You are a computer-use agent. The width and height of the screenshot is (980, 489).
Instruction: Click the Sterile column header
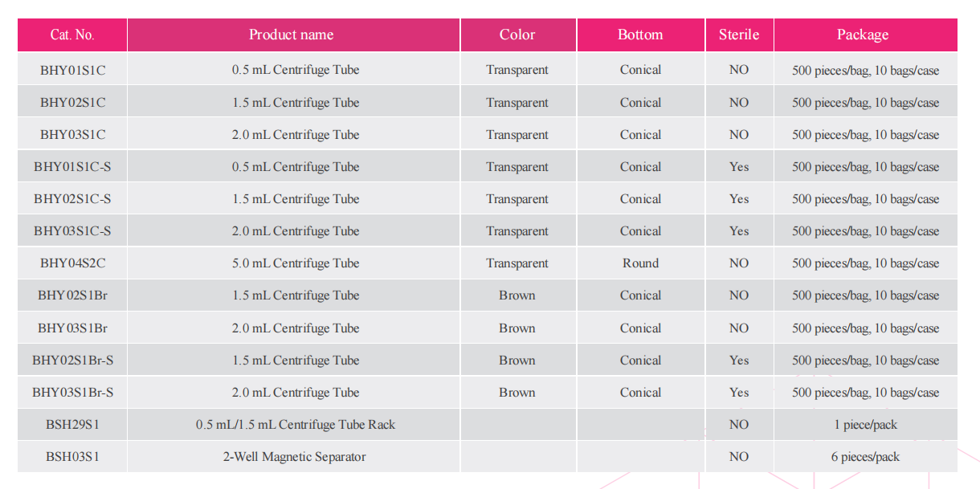coord(739,35)
